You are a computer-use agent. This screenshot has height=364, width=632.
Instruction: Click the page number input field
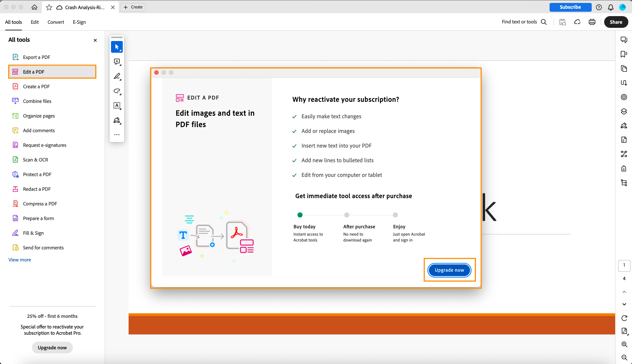point(624,265)
